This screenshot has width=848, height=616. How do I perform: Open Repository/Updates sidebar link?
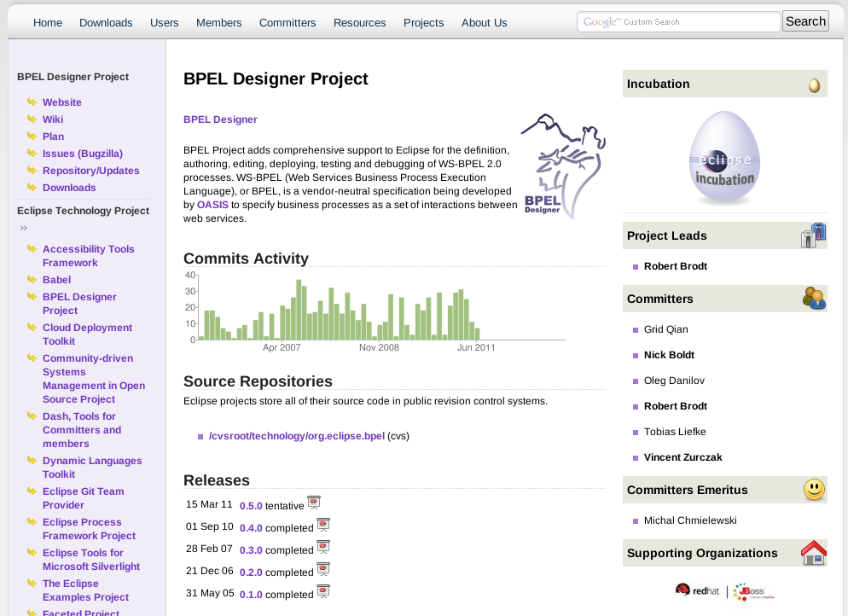pos(90,171)
